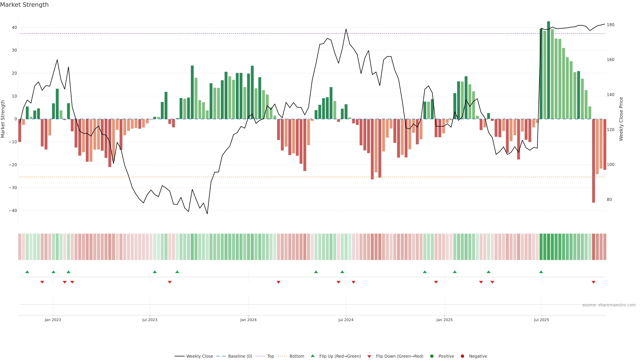The height and width of the screenshot is (362, 644).
Task: Click the flip up marker near Jul 2025
Action: click(x=541, y=272)
